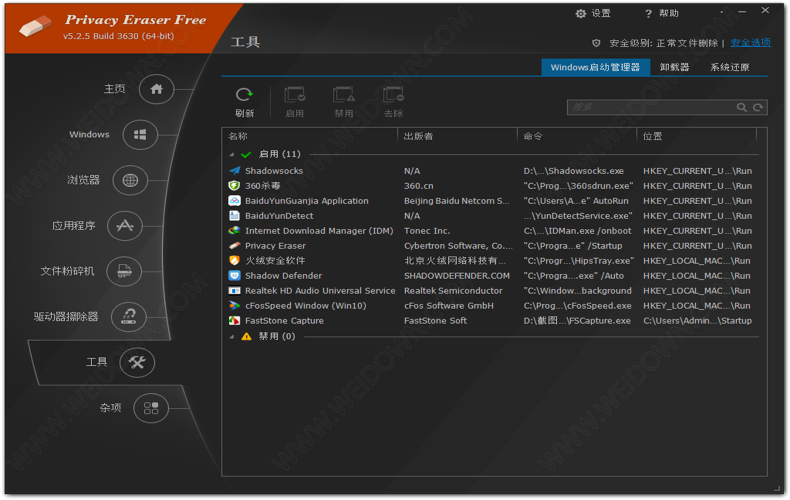Screen dimensions: 790x500
Task: Select Realtek HD Audio Universal Service row
Action: click(x=320, y=291)
